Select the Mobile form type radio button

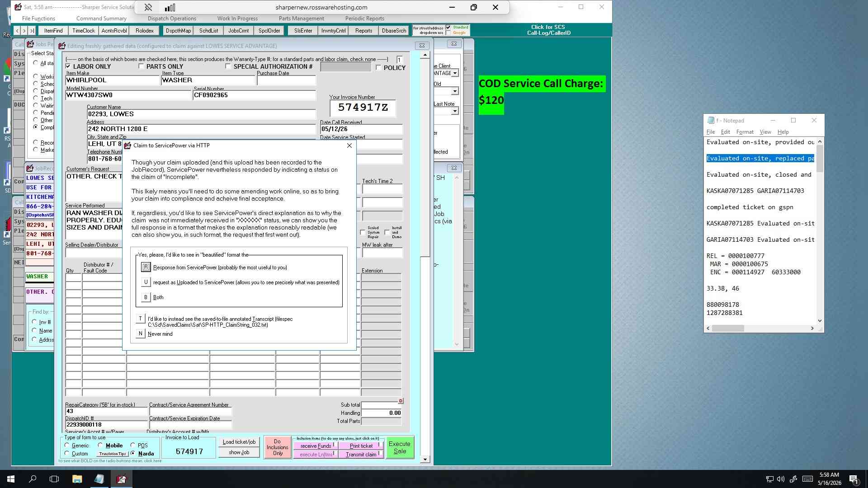click(100, 445)
